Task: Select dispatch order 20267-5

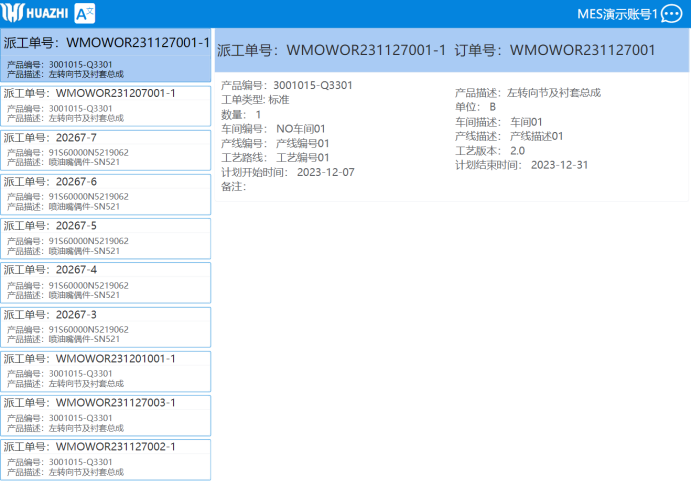Action: pyautogui.click(x=106, y=237)
